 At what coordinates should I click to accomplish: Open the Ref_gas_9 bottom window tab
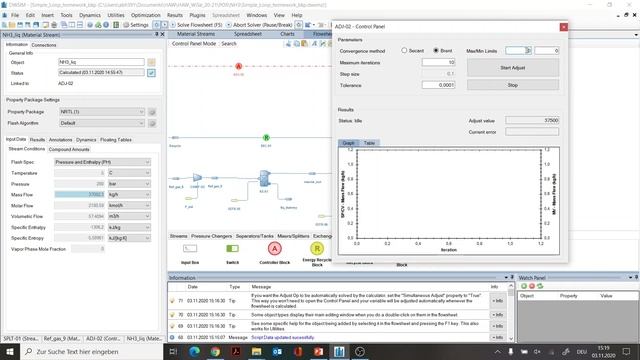(62, 339)
